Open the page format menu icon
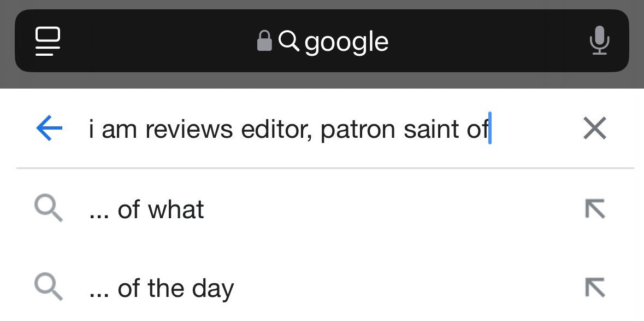 pos(48,42)
